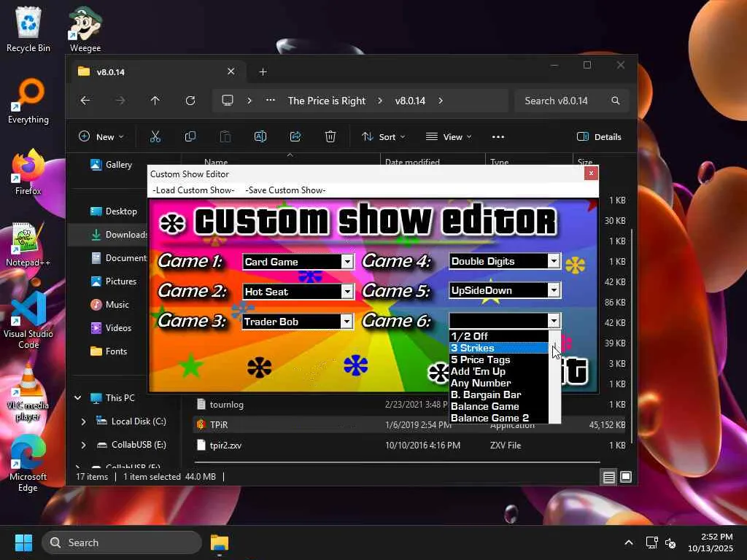Image resolution: width=747 pixels, height=560 pixels.
Task: Click the Save Custom Show menu
Action: pos(285,190)
